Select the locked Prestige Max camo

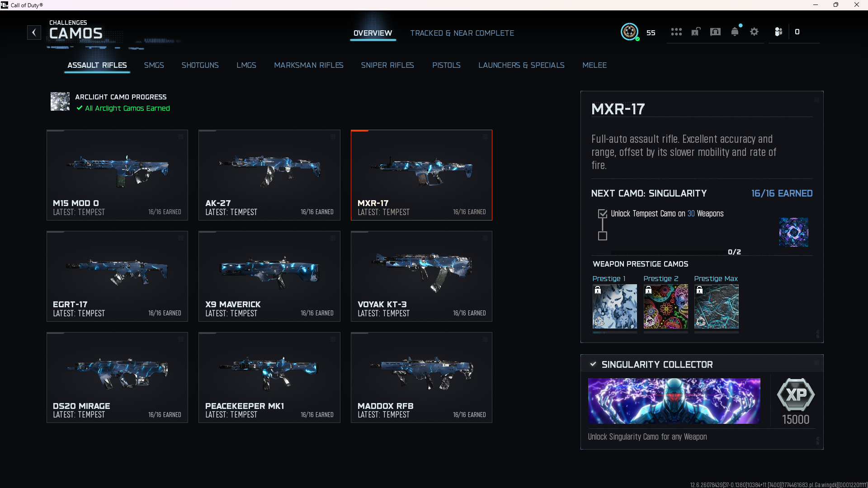click(x=716, y=306)
